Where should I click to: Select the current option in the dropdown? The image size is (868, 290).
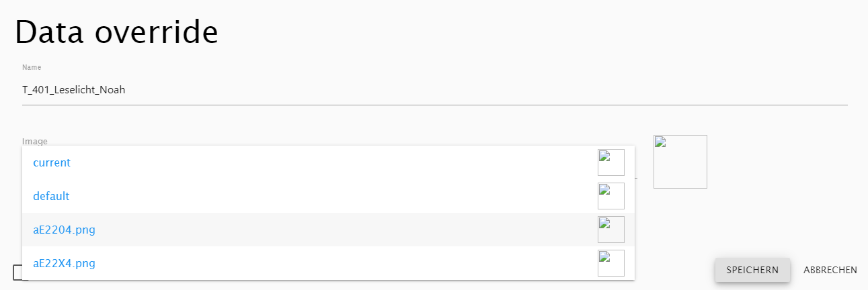pos(52,162)
